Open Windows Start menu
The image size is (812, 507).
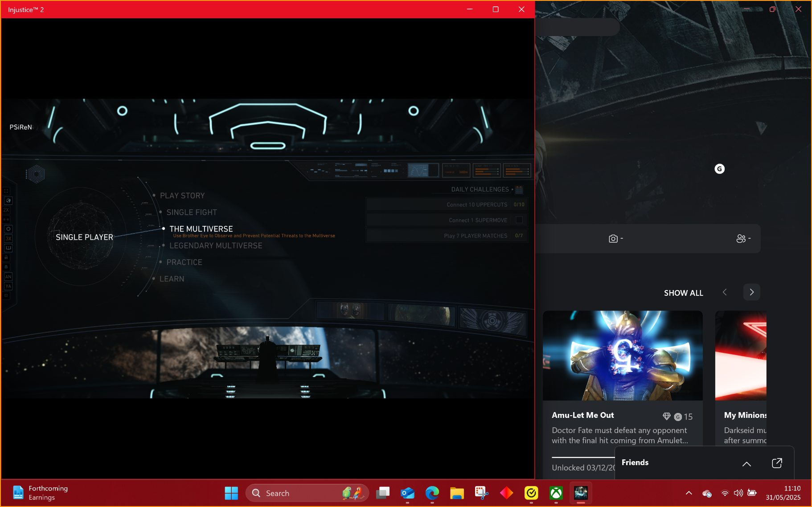point(231,493)
